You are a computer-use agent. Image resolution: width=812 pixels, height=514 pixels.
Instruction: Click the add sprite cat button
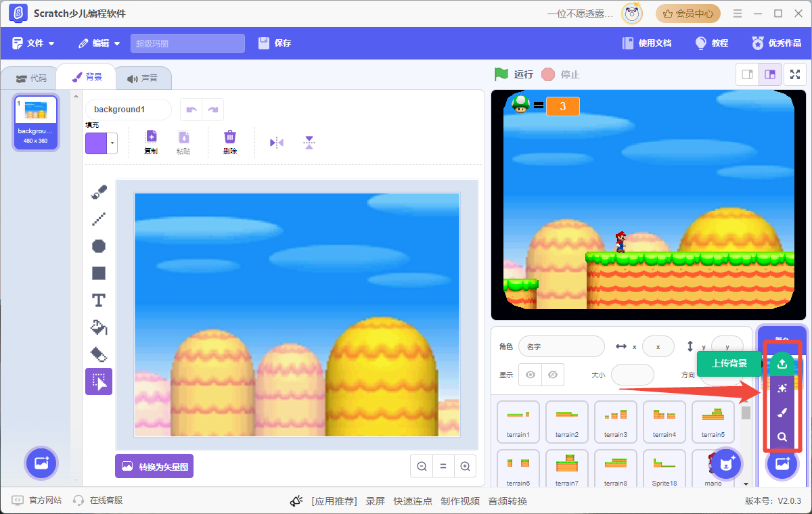pos(727,464)
